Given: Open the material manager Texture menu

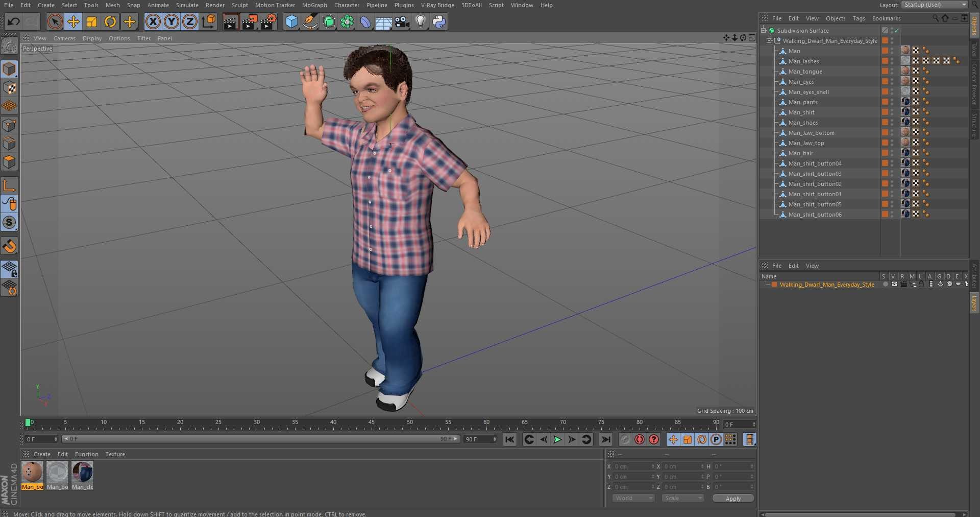Looking at the screenshot, I should click(x=115, y=454).
